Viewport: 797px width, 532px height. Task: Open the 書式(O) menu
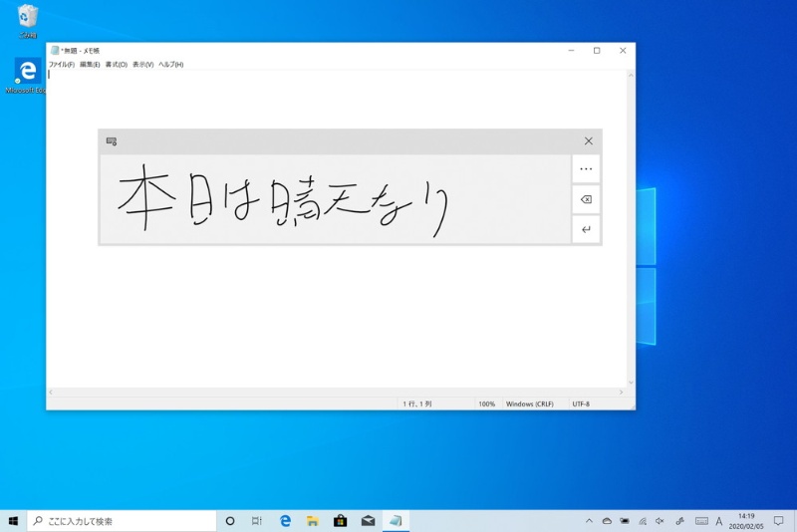point(117,65)
